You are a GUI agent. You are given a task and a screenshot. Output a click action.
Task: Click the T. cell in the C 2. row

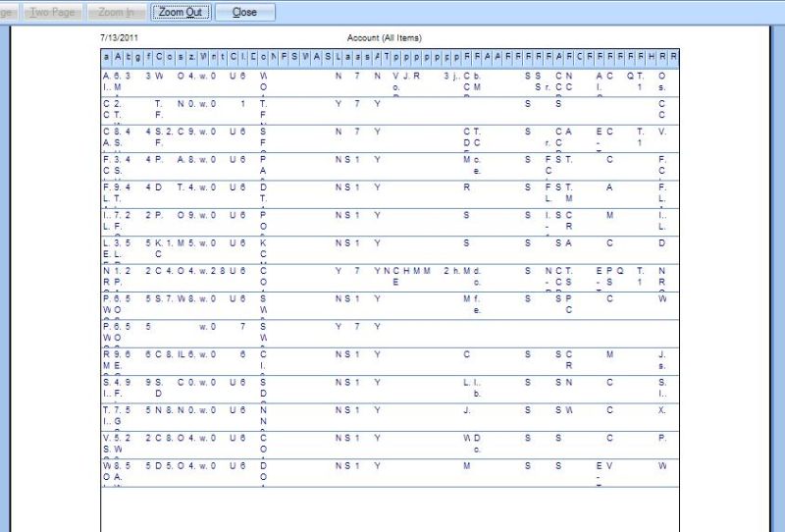coord(158,104)
